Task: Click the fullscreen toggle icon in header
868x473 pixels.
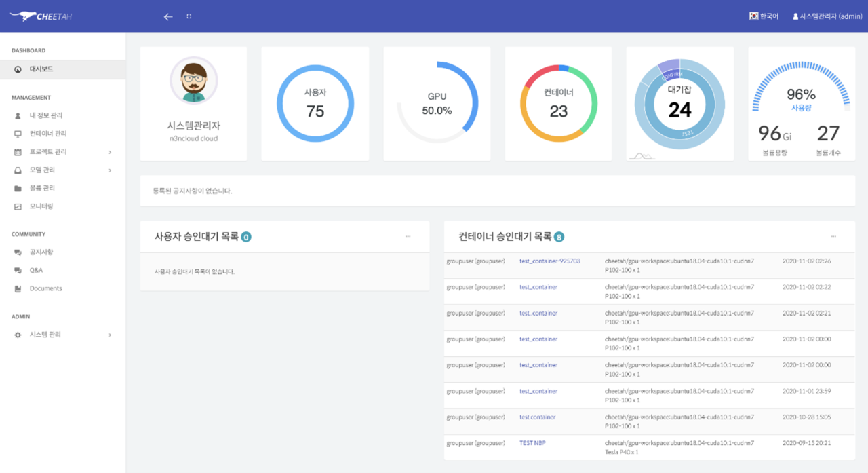Action: [189, 16]
